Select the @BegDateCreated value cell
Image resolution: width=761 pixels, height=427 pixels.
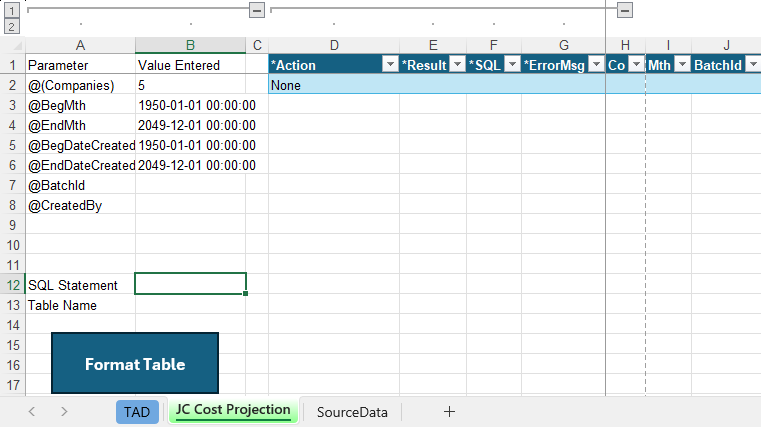coord(190,145)
